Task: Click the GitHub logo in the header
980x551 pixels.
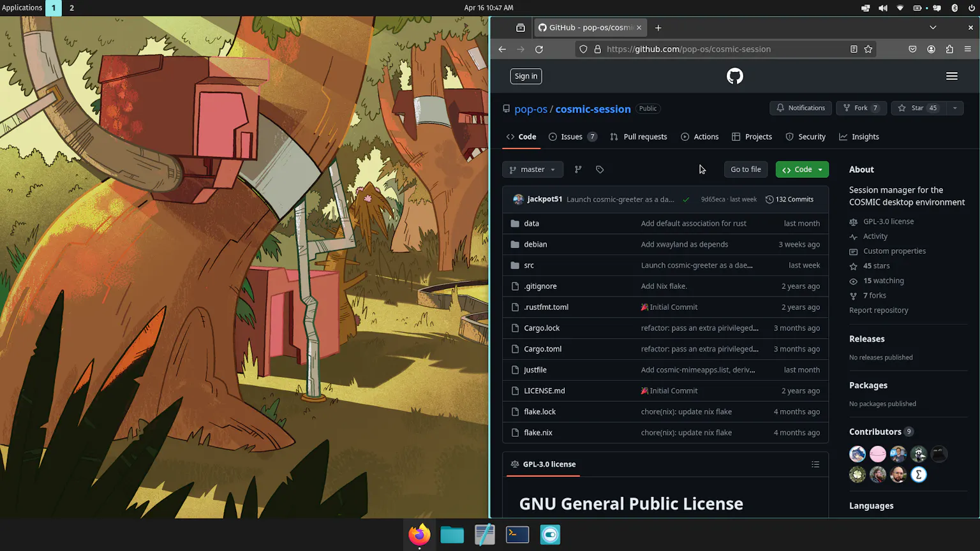Action: [734, 77]
